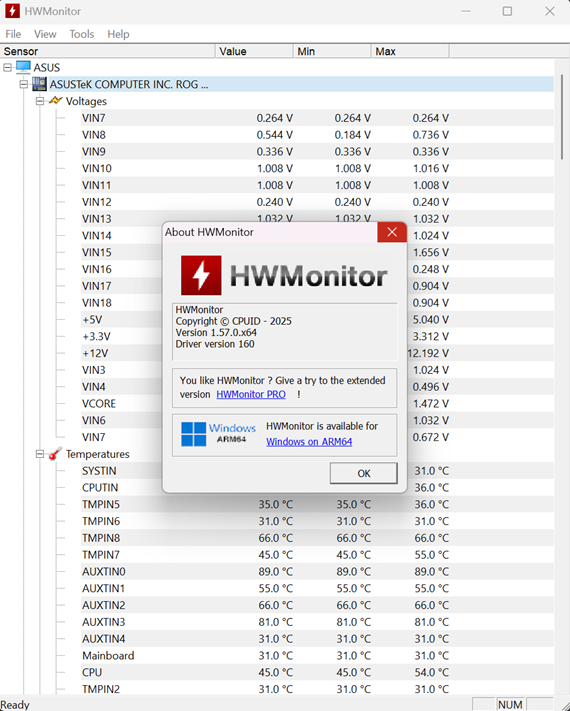Screen dimensions: 570x711
Task: Select the VIN11 sensor row
Action: pos(317,185)
